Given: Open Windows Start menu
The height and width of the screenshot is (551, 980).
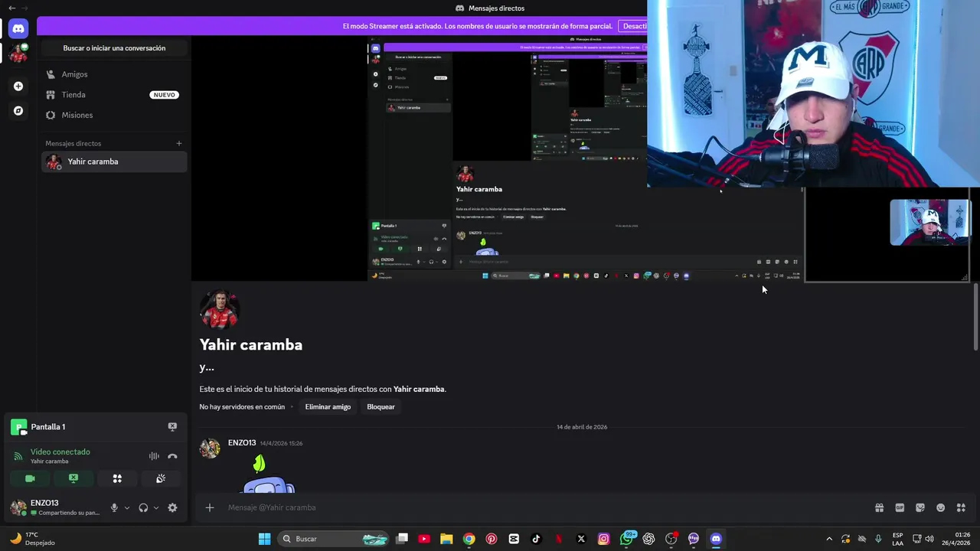Looking at the screenshot, I should (x=264, y=539).
